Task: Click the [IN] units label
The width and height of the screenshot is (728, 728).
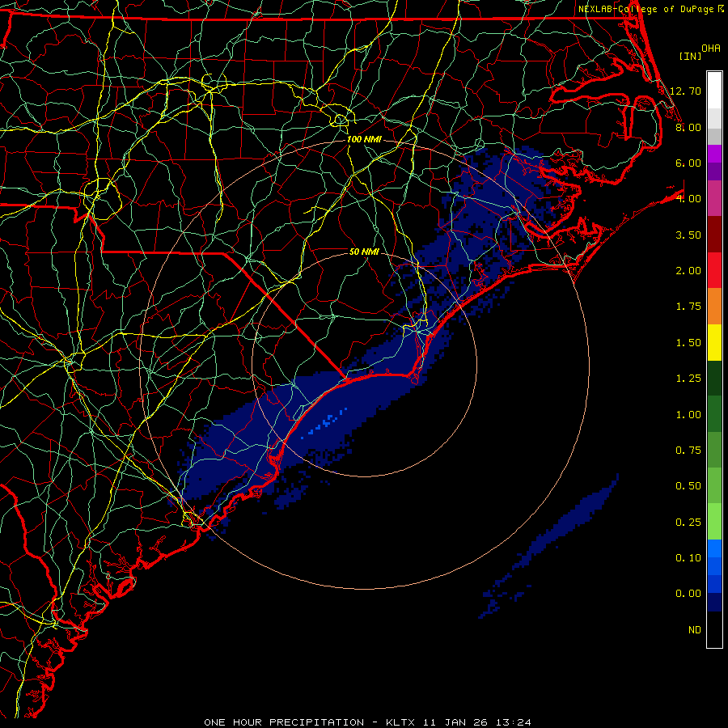Action: [691, 56]
